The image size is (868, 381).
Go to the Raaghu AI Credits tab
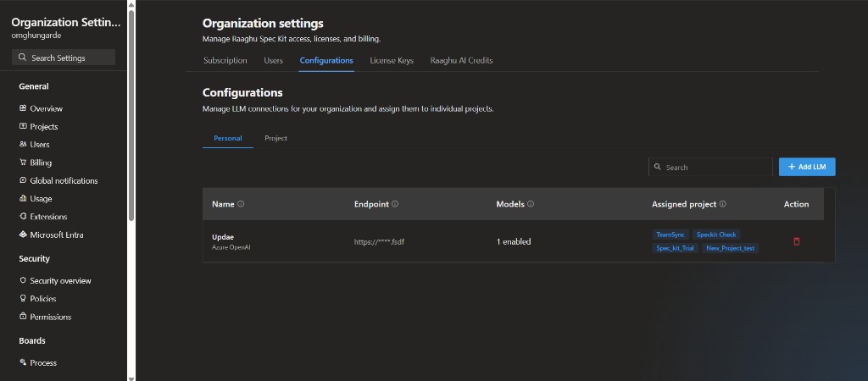[461, 60]
